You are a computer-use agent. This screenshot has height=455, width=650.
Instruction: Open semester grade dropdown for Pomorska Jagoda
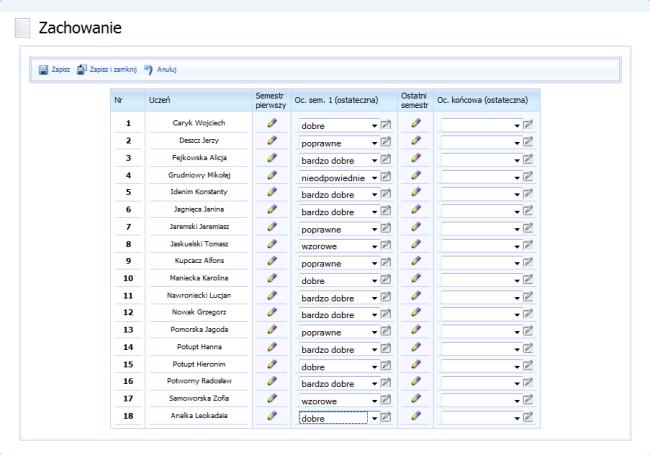click(x=338, y=332)
